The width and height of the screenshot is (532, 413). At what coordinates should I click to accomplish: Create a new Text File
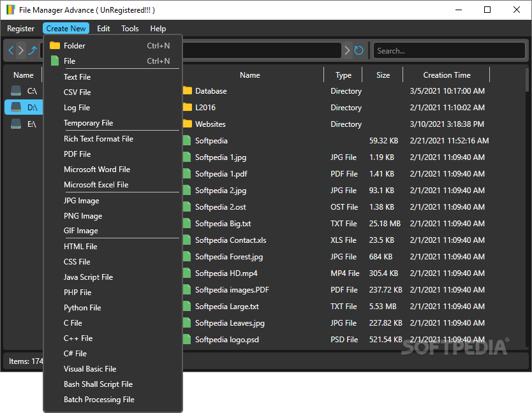pos(113,77)
